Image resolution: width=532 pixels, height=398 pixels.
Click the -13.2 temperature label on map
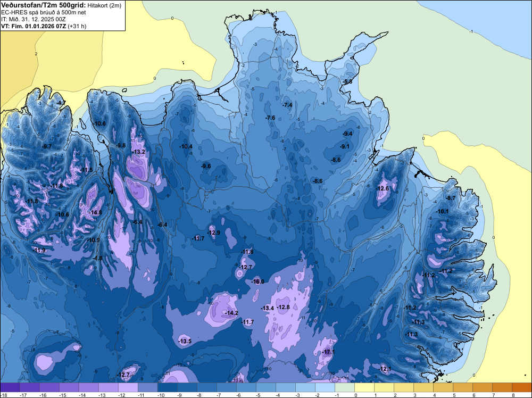(x=139, y=152)
